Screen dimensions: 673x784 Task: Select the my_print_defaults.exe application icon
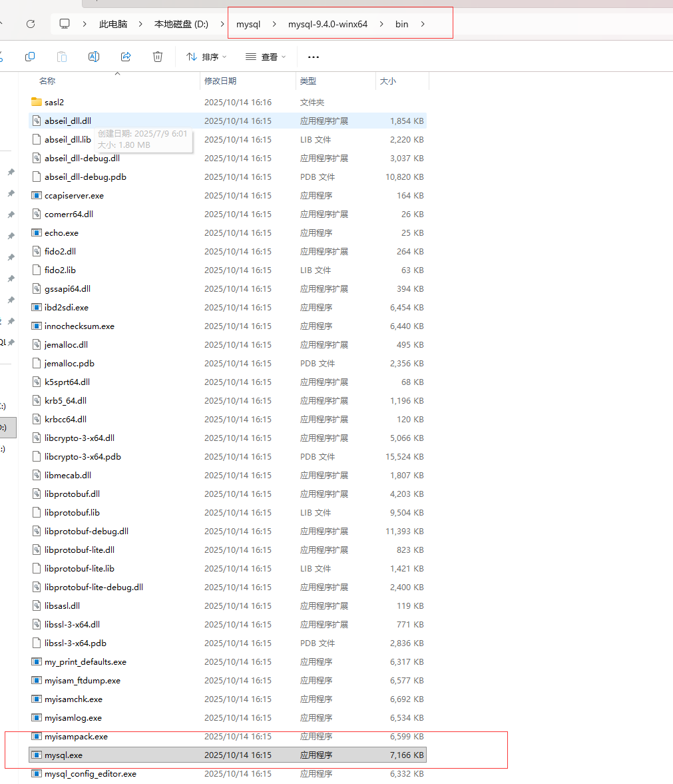[x=37, y=661]
